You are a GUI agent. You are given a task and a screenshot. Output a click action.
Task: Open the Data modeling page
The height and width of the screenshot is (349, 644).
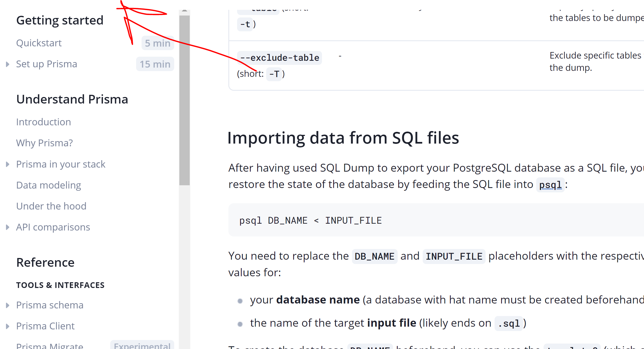48,185
